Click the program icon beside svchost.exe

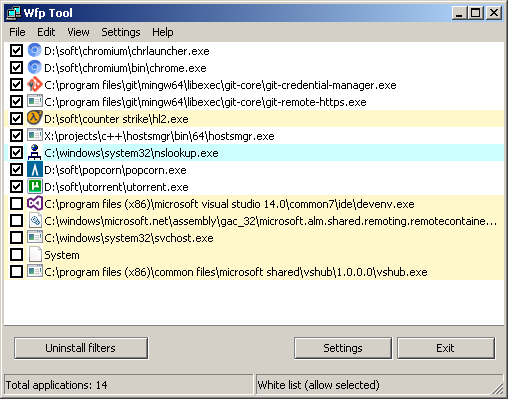(x=34, y=238)
